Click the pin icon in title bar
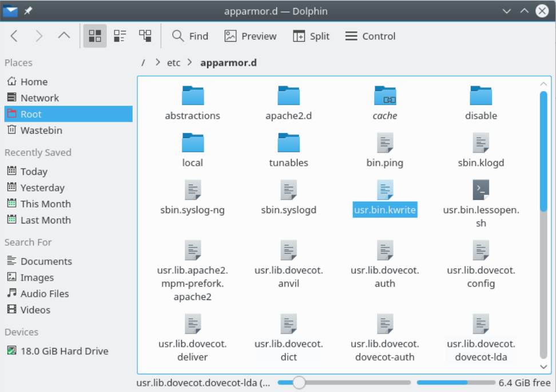This screenshot has height=392, width=556. [x=28, y=11]
